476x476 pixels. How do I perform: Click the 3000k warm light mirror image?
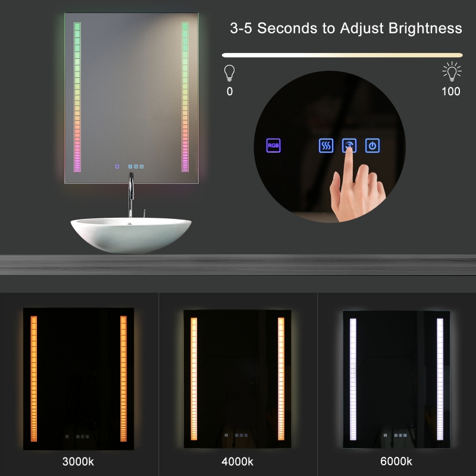click(x=79, y=378)
